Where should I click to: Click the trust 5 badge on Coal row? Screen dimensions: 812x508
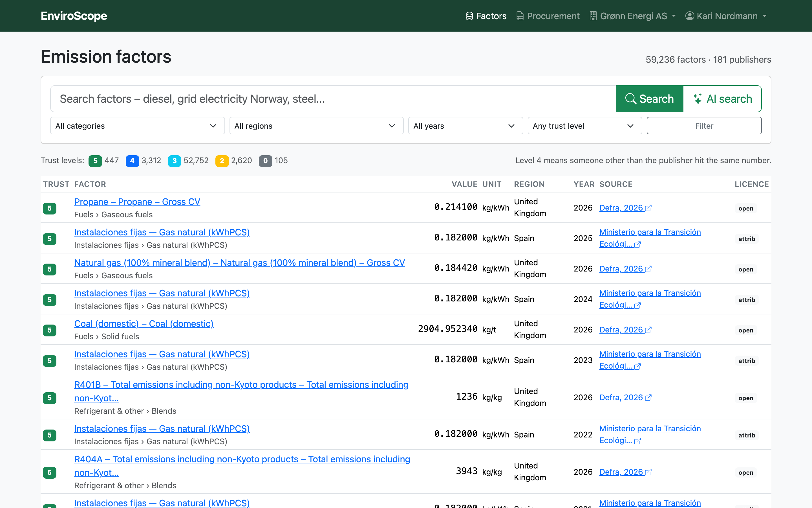(50, 330)
